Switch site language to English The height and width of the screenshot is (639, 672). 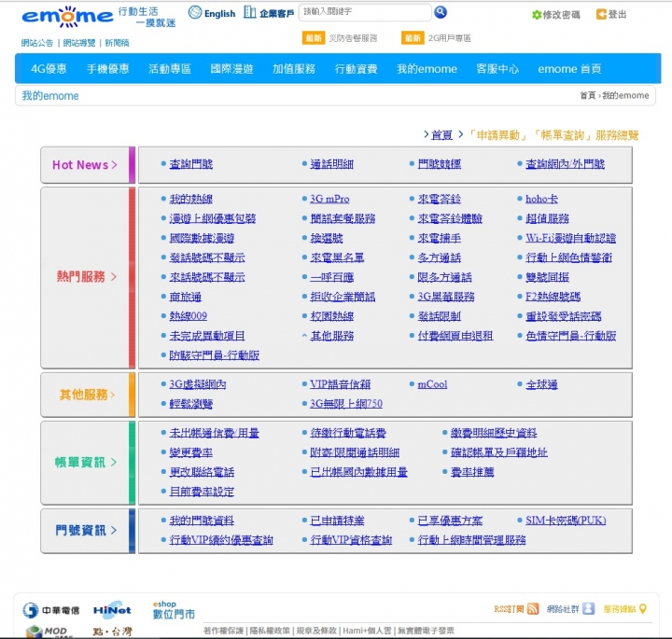(x=212, y=13)
